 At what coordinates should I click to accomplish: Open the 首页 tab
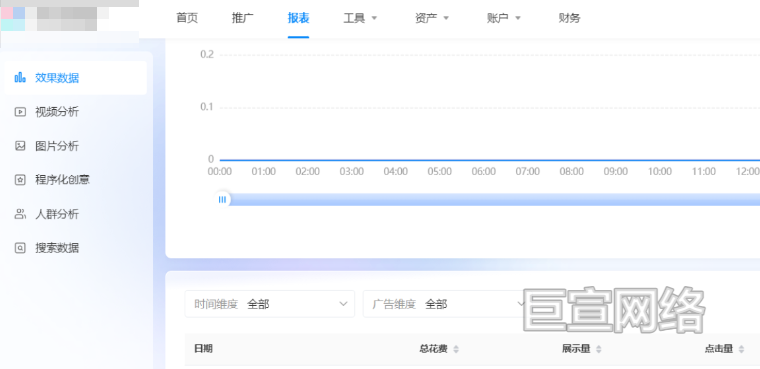point(187,18)
